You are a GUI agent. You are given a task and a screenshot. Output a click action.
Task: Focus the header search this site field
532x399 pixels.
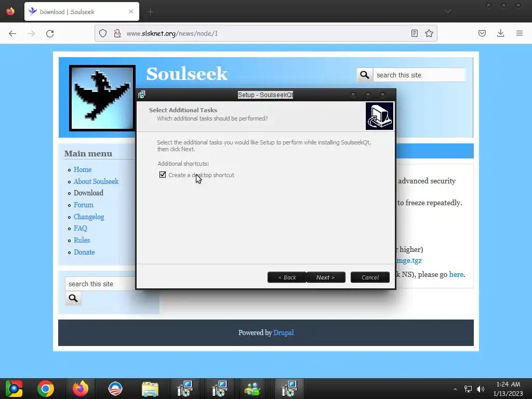tap(419, 75)
